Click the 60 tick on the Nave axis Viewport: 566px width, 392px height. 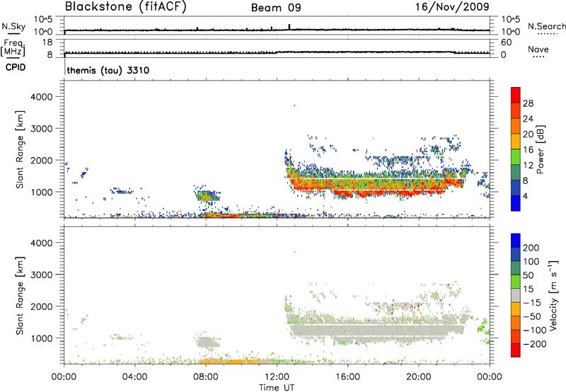(506, 42)
